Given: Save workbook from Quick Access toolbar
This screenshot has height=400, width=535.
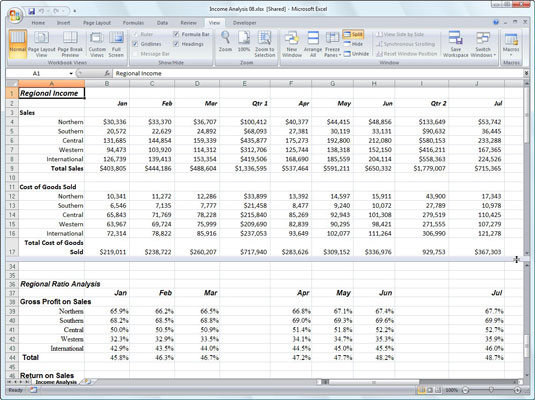Looking at the screenshot, I should 31,11.
